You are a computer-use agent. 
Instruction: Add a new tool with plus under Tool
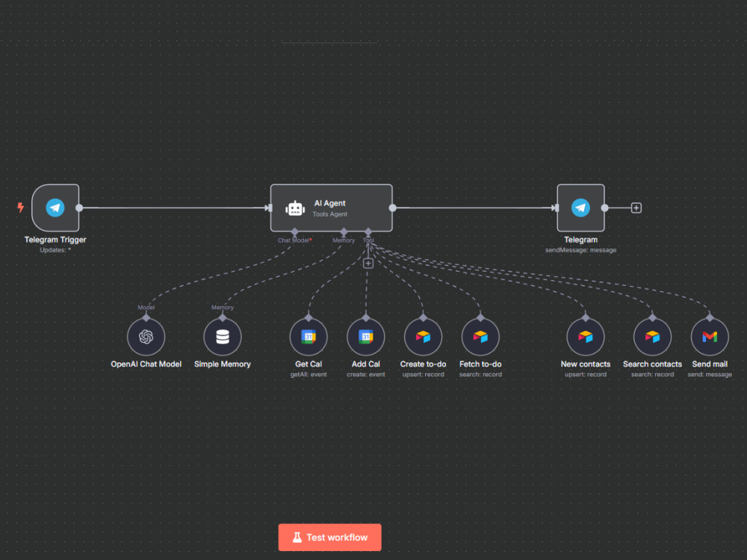coord(368,264)
